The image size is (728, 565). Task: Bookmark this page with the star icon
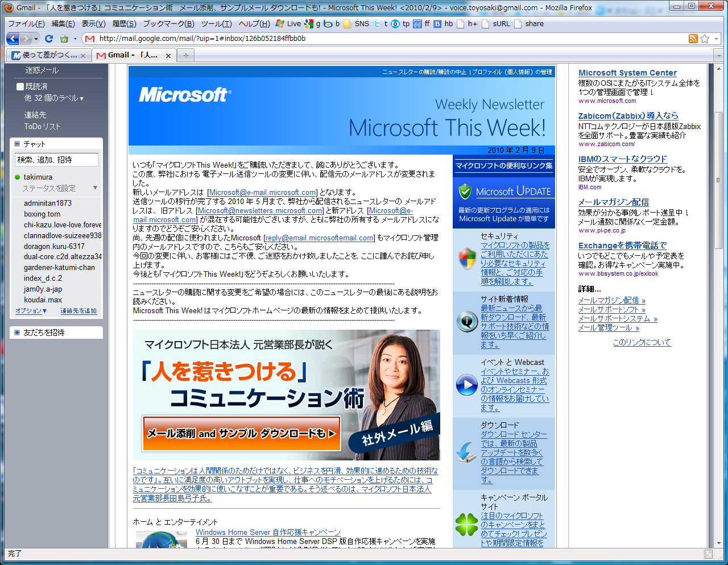(x=705, y=39)
